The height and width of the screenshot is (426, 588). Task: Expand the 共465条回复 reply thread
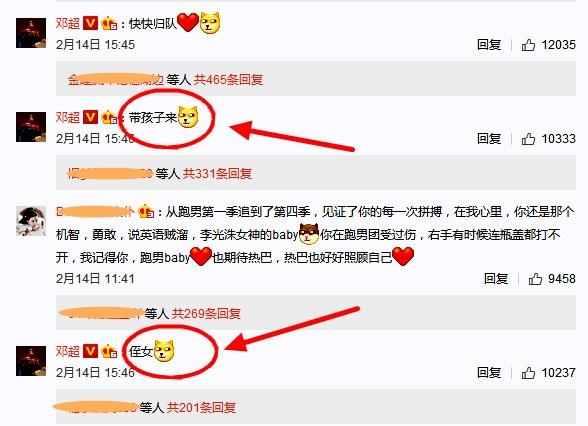(228, 80)
